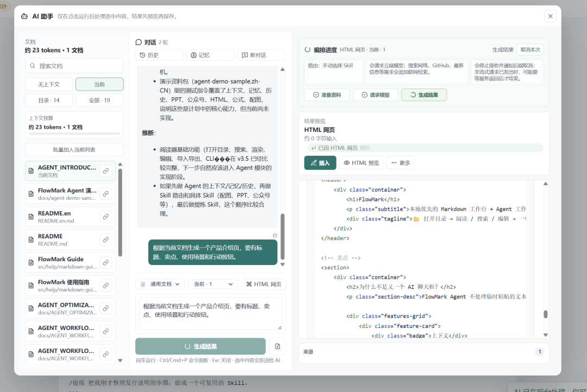Image resolution: width=587 pixels, height=392 pixels.
Task: Click the prompt text input area
Action: tap(210, 313)
